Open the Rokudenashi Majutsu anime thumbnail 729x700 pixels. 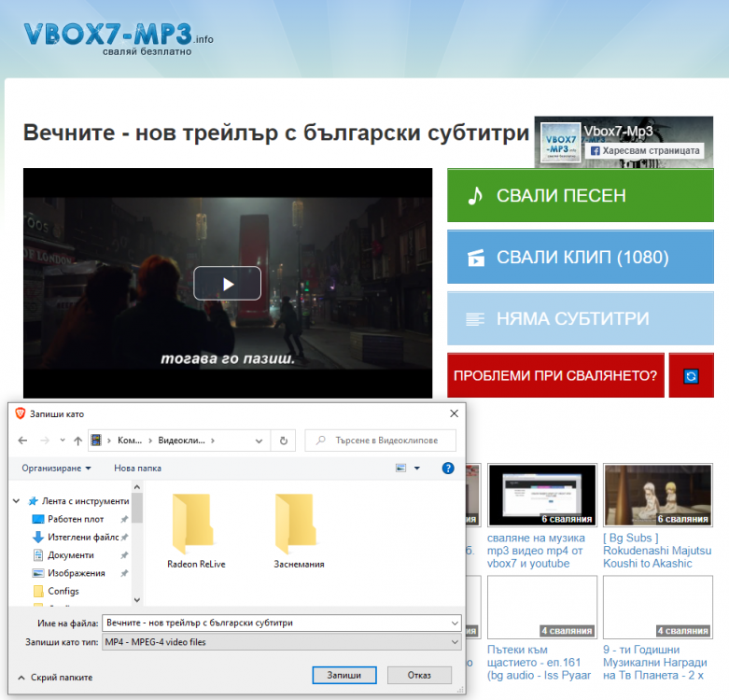658,495
